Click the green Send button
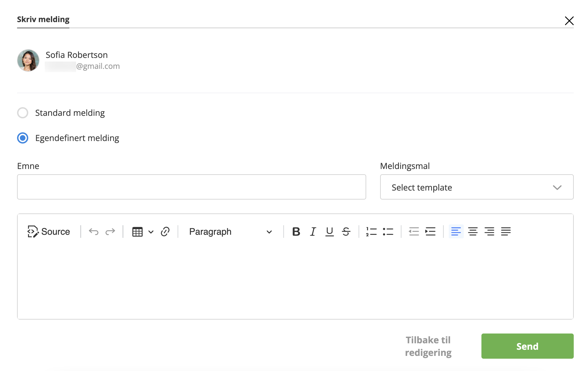The width and height of the screenshot is (588, 371). pos(527,346)
